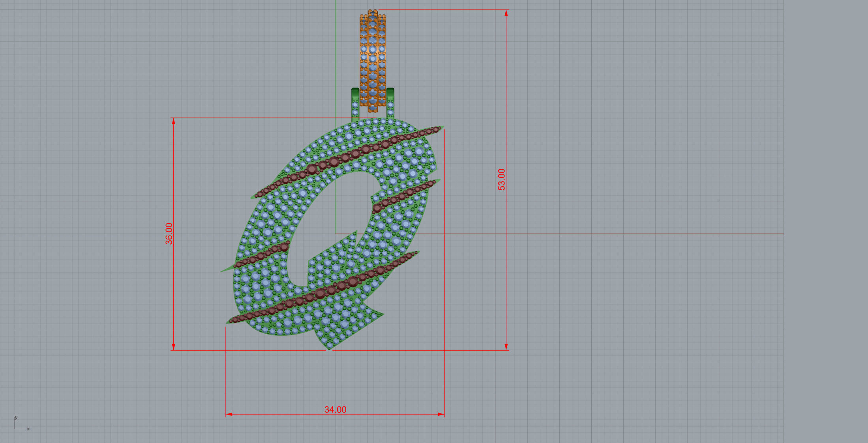The height and width of the screenshot is (443, 868).
Task: Select the orange gem-set bail at top
Action: pos(373,61)
